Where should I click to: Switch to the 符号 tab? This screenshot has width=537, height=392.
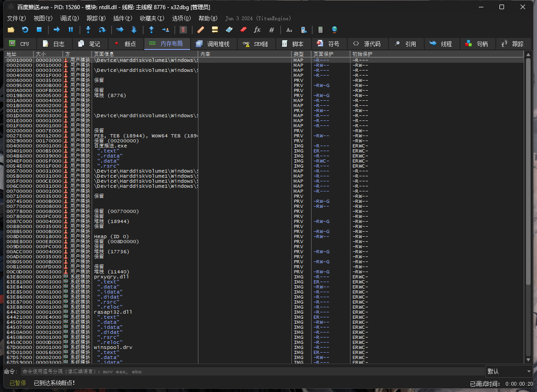[329, 44]
